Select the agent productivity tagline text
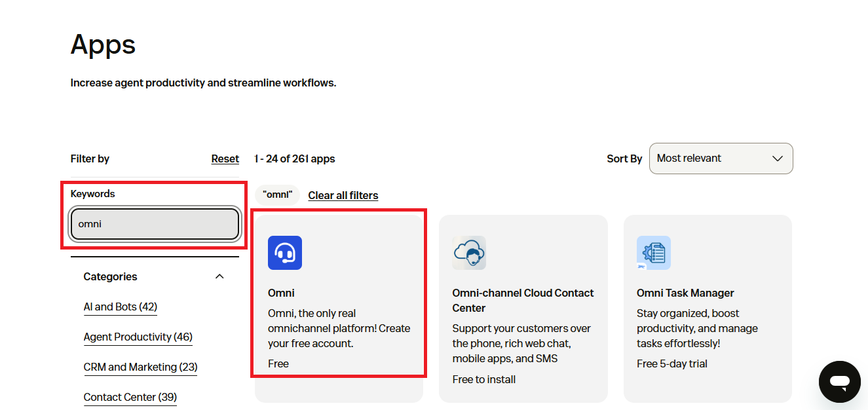Screen dimensions: 868x410 (203, 83)
